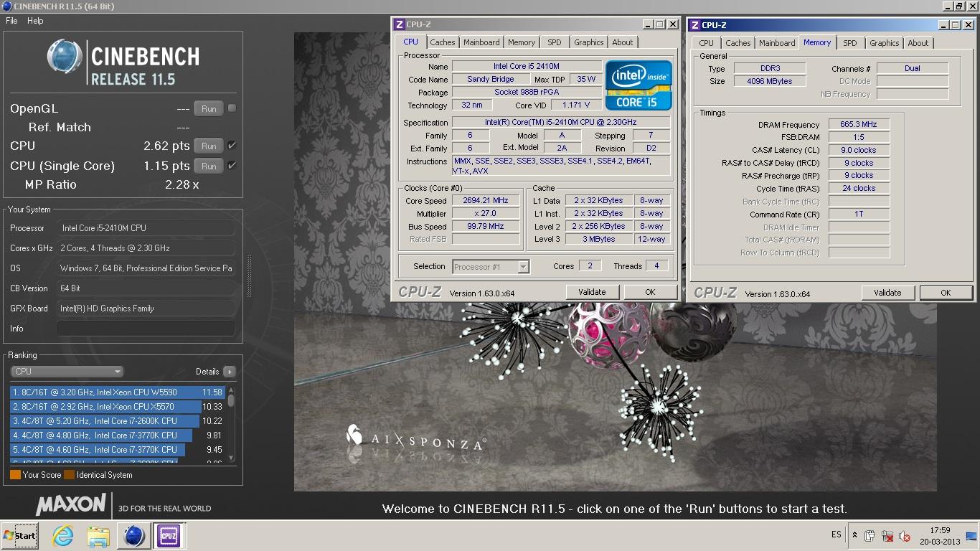The height and width of the screenshot is (551, 980).
Task: Click OK in the Memory CPU-Z window
Action: 946,293
